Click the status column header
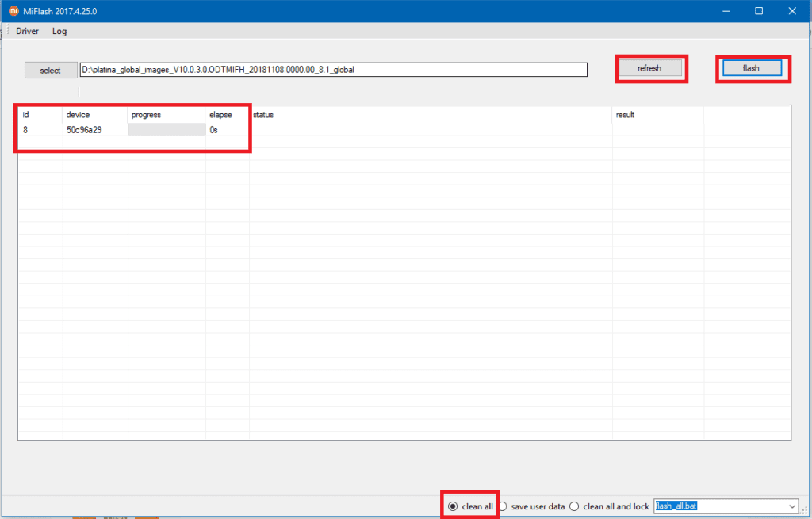The height and width of the screenshot is (519, 812). [x=431, y=115]
